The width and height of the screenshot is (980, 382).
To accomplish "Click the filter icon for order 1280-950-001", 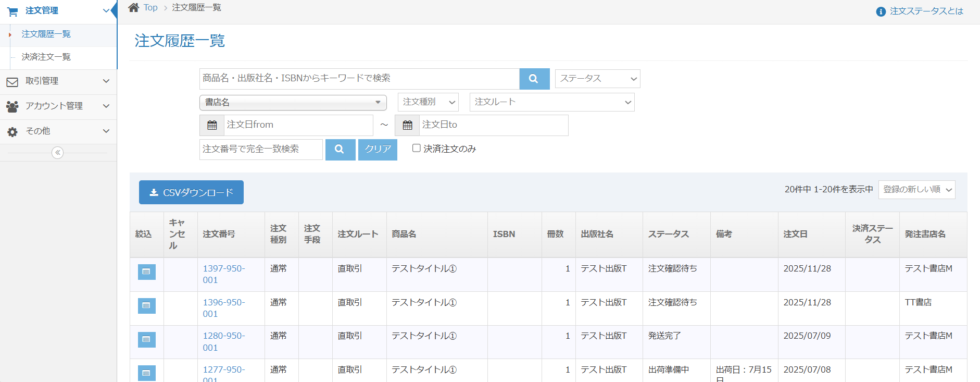I will tap(146, 339).
